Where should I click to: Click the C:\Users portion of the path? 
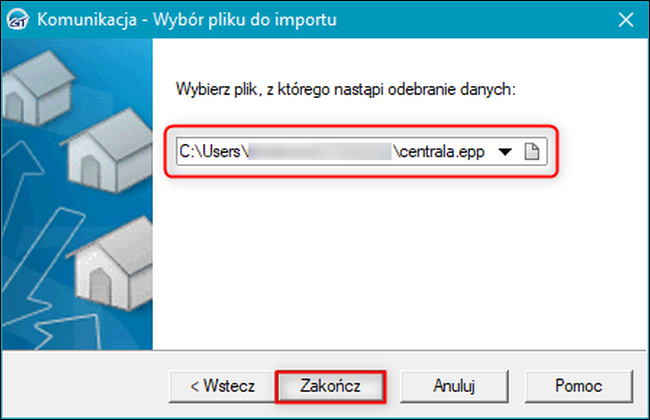(x=212, y=152)
